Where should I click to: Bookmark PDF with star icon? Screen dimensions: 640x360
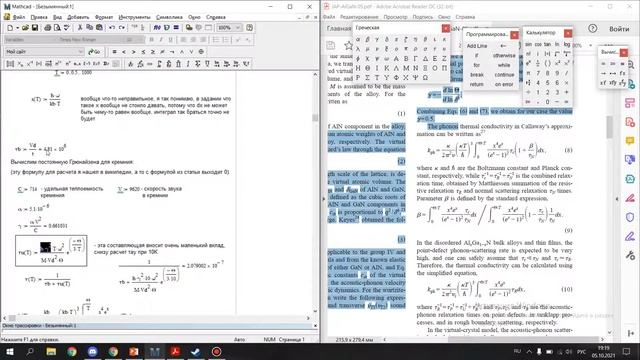(x=348, y=46)
